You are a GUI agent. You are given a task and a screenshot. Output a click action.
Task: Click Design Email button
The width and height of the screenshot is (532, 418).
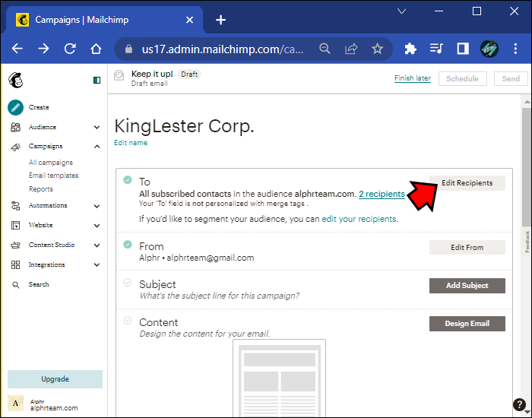point(467,324)
